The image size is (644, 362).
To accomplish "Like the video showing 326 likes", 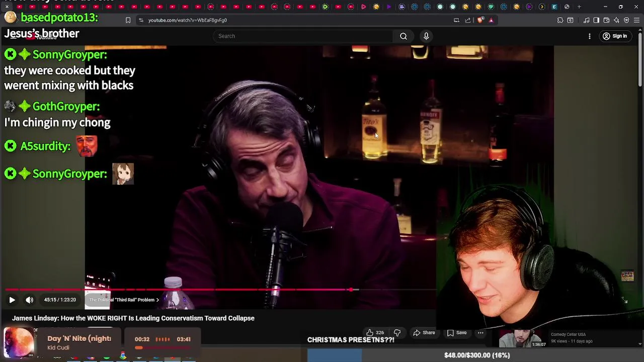I will (375, 333).
